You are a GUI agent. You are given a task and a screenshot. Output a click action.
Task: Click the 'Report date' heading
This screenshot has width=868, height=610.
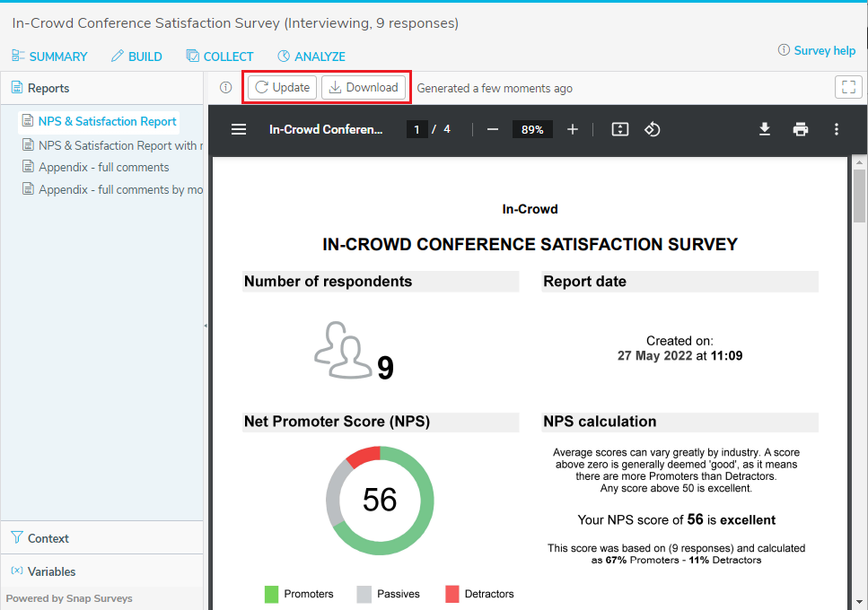click(x=584, y=282)
